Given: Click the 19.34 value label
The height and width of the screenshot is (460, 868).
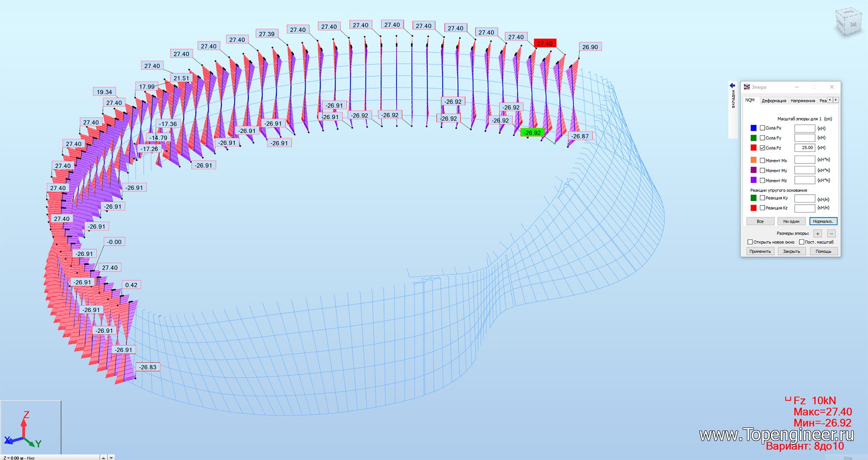Looking at the screenshot, I should [105, 92].
